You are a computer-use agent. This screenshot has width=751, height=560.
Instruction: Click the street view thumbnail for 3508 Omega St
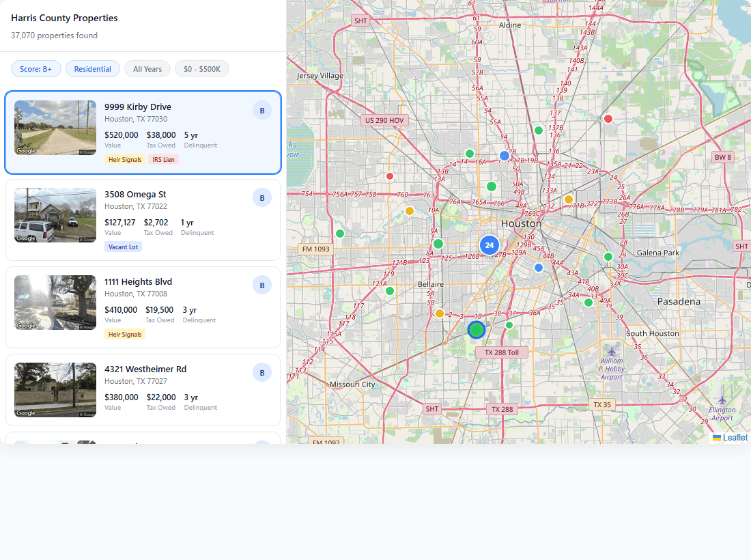click(55, 215)
